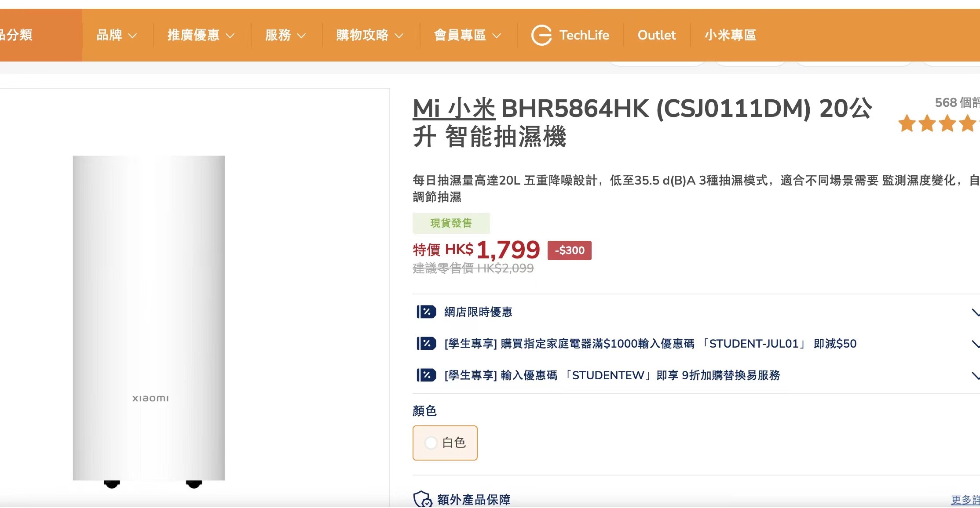Click the special price HK$1,799

pyautogui.click(x=476, y=250)
